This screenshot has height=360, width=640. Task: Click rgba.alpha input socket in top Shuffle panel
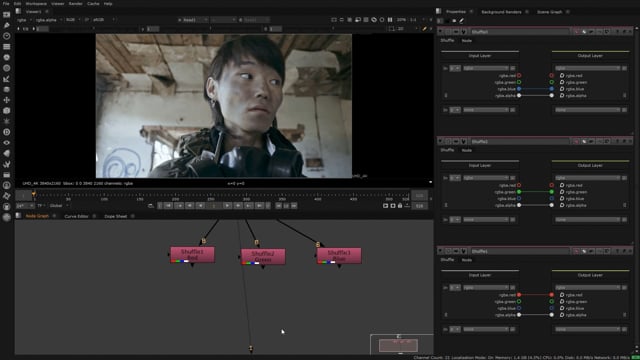519,96
